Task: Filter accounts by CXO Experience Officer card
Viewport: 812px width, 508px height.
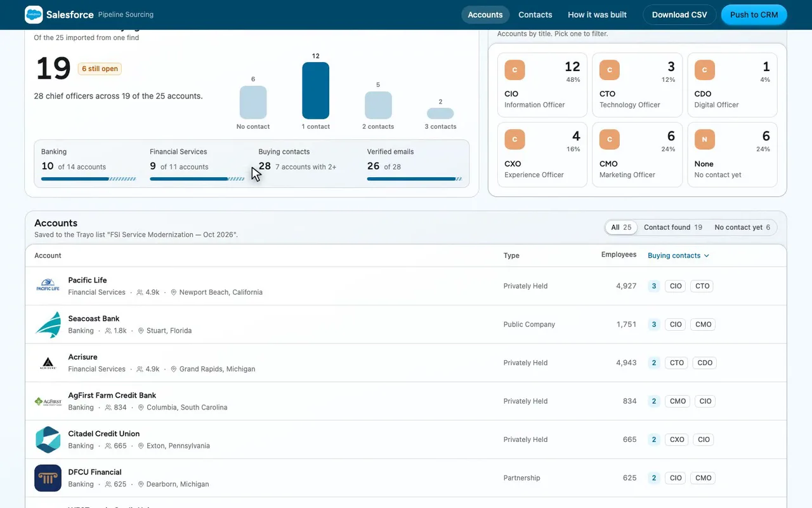Action: pyautogui.click(x=542, y=155)
